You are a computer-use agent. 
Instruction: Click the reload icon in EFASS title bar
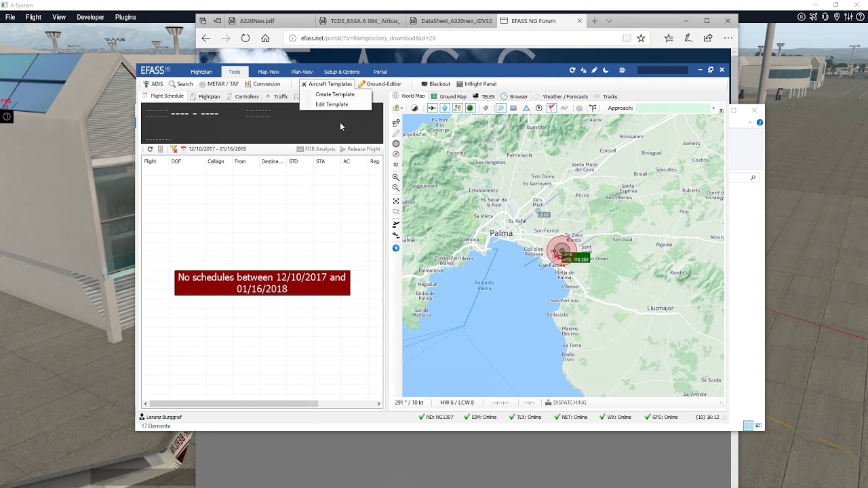(x=572, y=70)
